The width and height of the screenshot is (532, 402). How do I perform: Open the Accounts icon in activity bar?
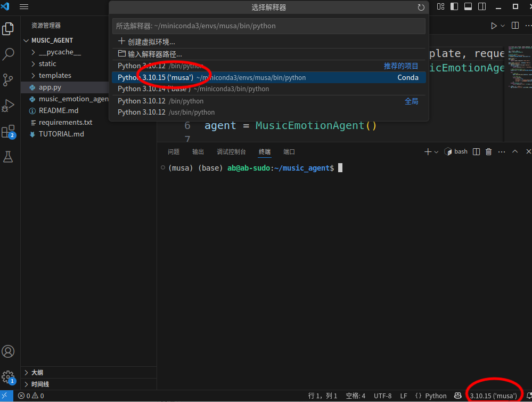point(8,351)
